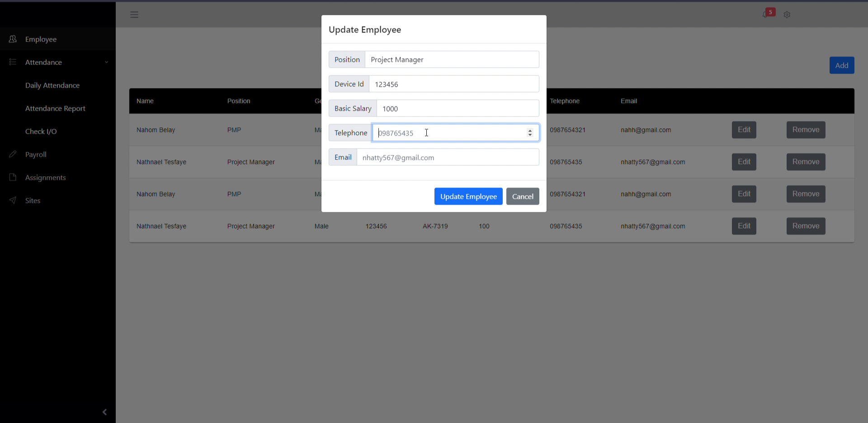868x423 pixels.
Task: Open the Employee section via its people icon
Action: pyautogui.click(x=13, y=39)
